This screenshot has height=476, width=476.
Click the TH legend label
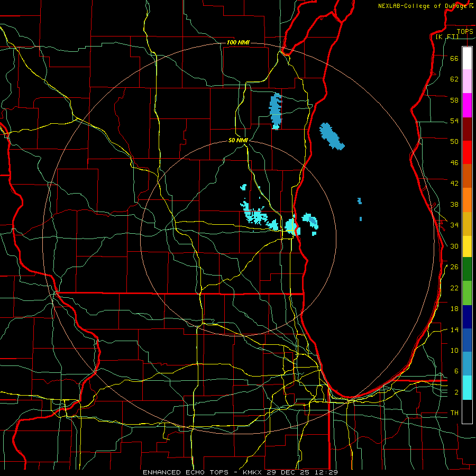(x=454, y=413)
